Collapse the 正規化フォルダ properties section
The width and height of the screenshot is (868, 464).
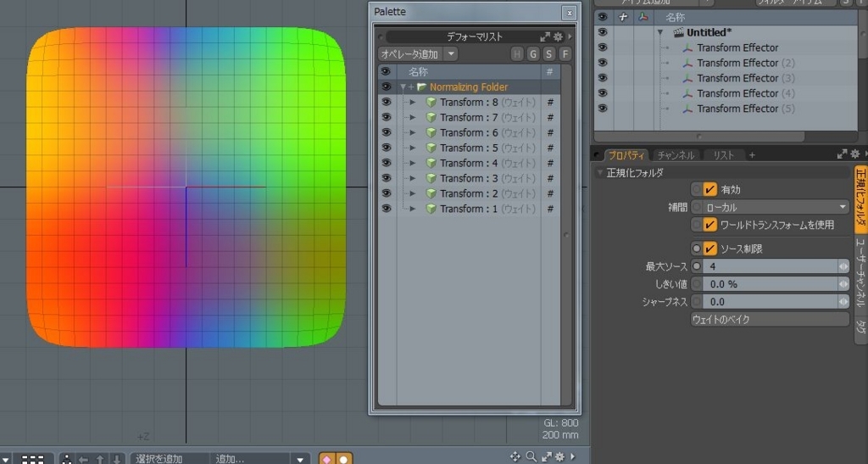pos(599,173)
